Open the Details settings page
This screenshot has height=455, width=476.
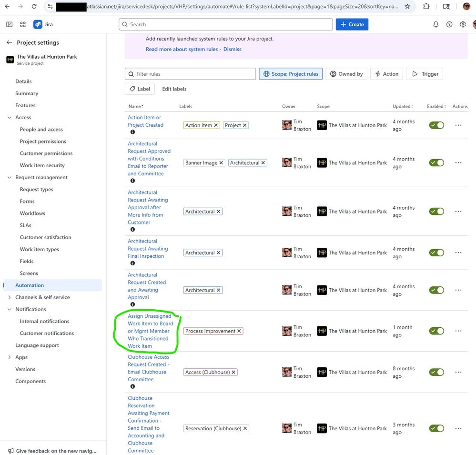coord(23,81)
